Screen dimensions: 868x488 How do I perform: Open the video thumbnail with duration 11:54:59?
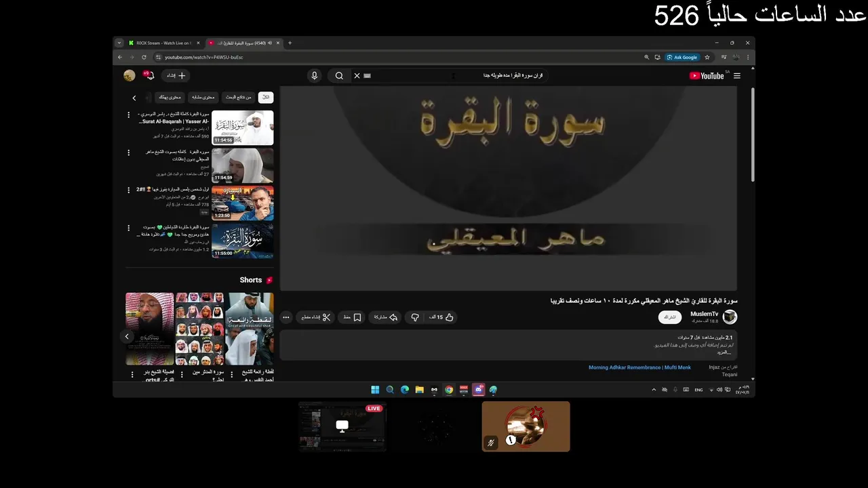tap(242, 165)
